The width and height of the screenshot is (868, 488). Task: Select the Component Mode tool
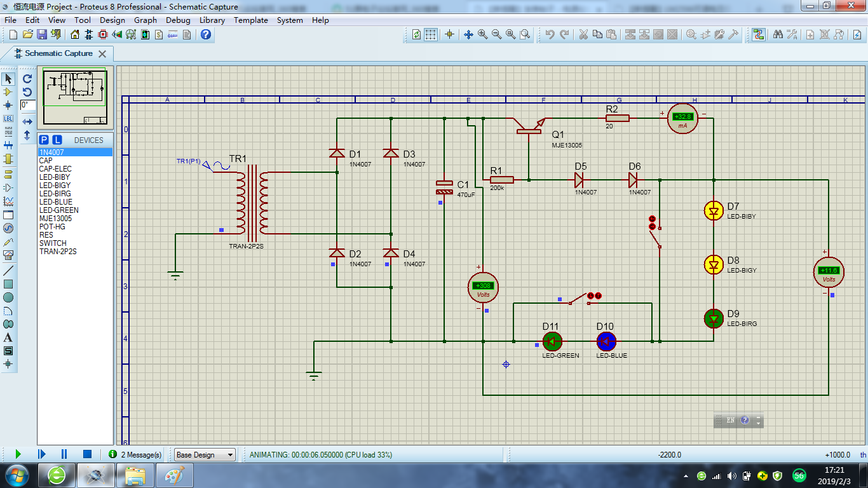click(x=8, y=92)
